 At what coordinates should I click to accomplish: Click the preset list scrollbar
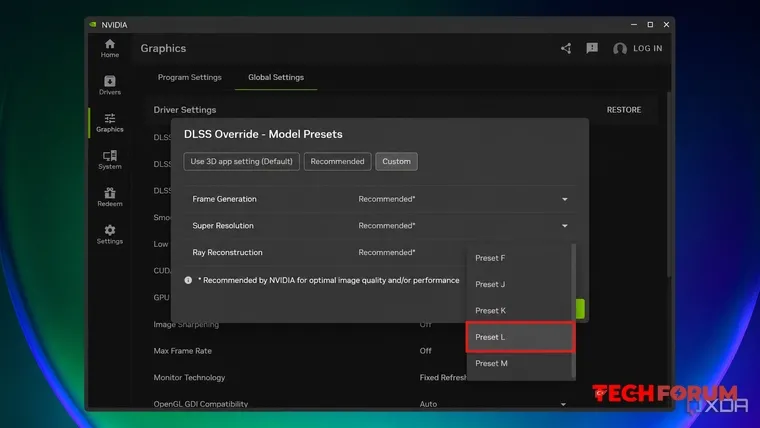click(574, 310)
